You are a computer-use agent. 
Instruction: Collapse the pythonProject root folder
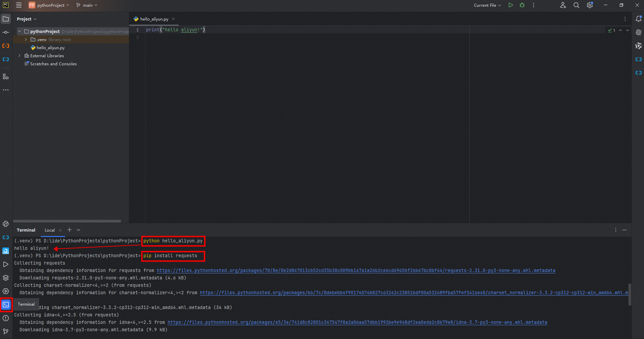point(20,31)
